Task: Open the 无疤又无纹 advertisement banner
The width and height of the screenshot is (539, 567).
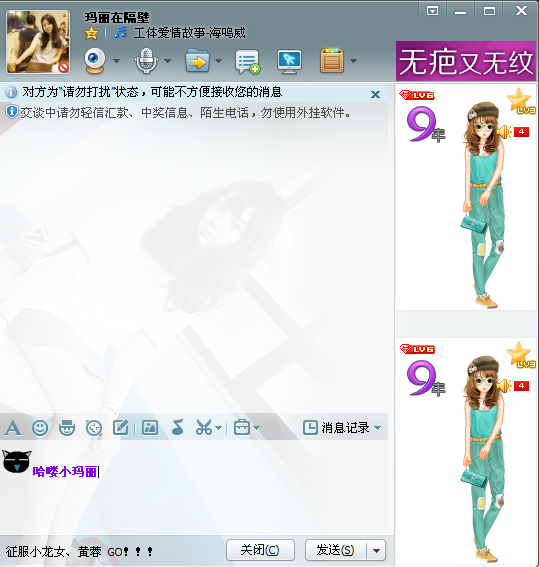Action: click(x=466, y=61)
